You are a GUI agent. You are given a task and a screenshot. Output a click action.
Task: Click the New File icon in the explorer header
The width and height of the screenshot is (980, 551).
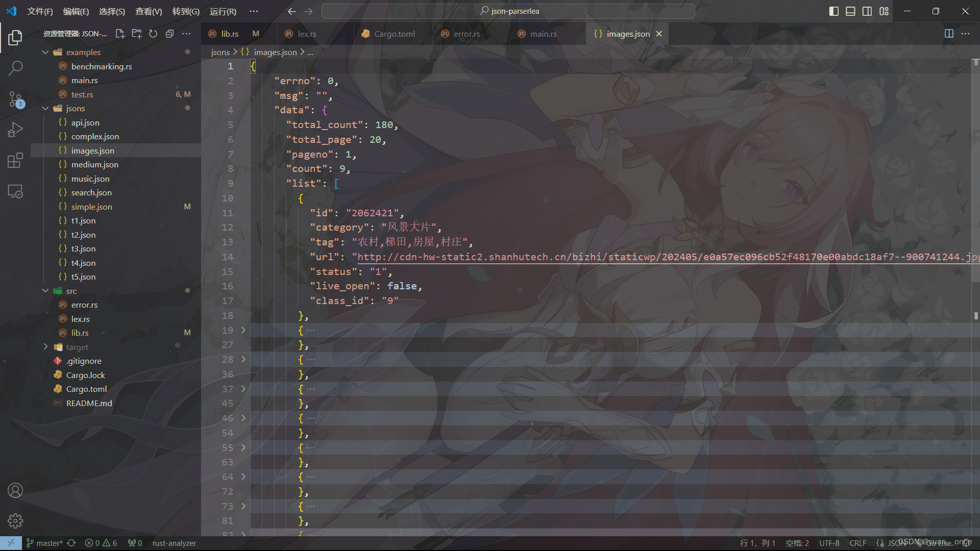point(120,34)
